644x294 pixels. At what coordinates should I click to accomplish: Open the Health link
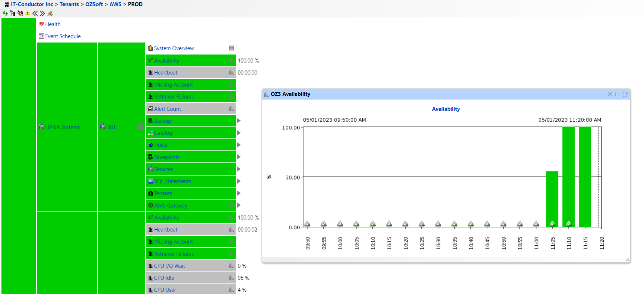(x=53, y=24)
